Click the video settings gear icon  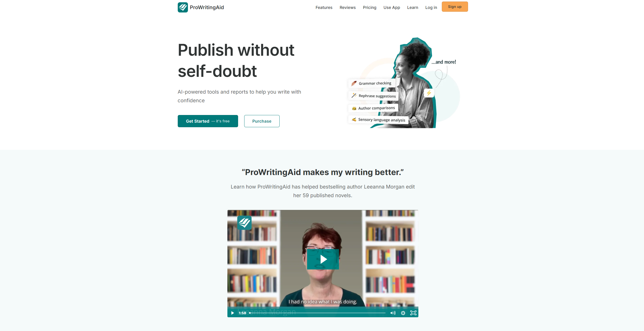tap(403, 313)
